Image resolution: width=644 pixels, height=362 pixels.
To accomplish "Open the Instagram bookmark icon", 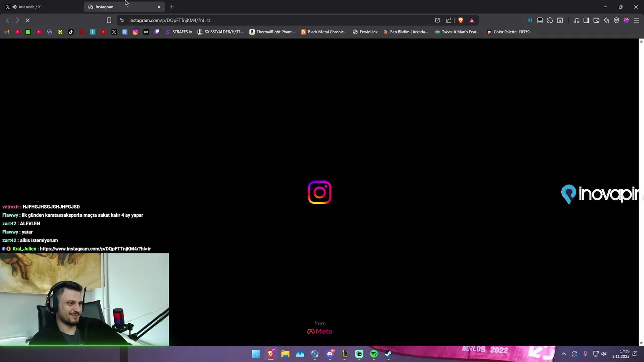I will [x=135, y=32].
